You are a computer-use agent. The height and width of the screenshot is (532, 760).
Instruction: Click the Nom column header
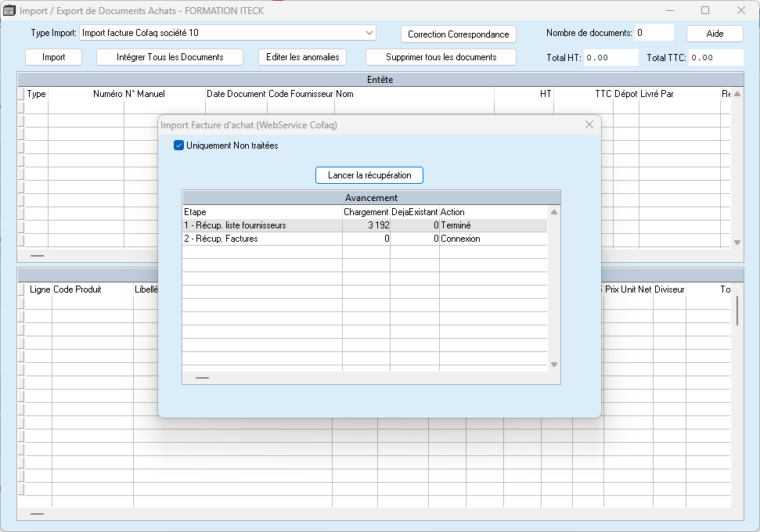pyautogui.click(x=414, y=94)
